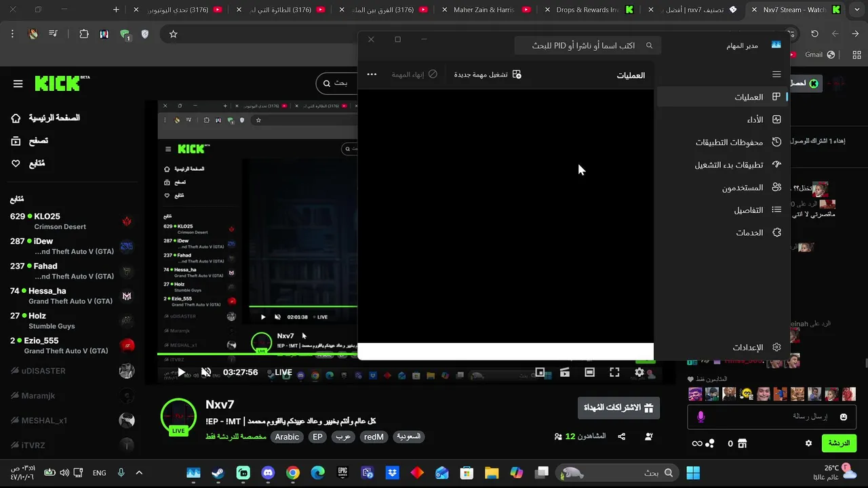The height and width of the screenshot is (488, 868).
Task: Click the Windows Start button
Action: click(x=692, y=472)
